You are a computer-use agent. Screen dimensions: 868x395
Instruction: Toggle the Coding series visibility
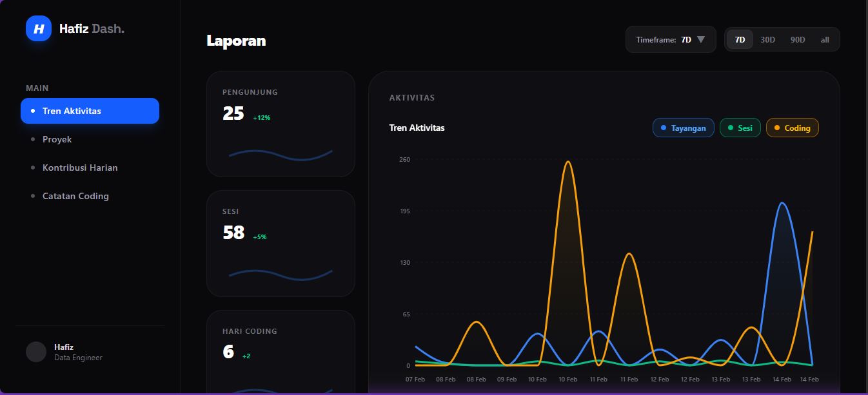[x=792, y=128]
